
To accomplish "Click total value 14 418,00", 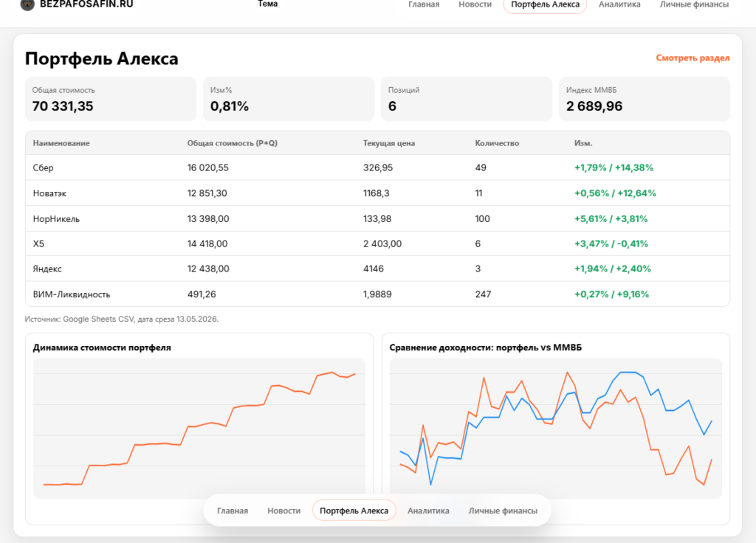I will tap(207, 243).
